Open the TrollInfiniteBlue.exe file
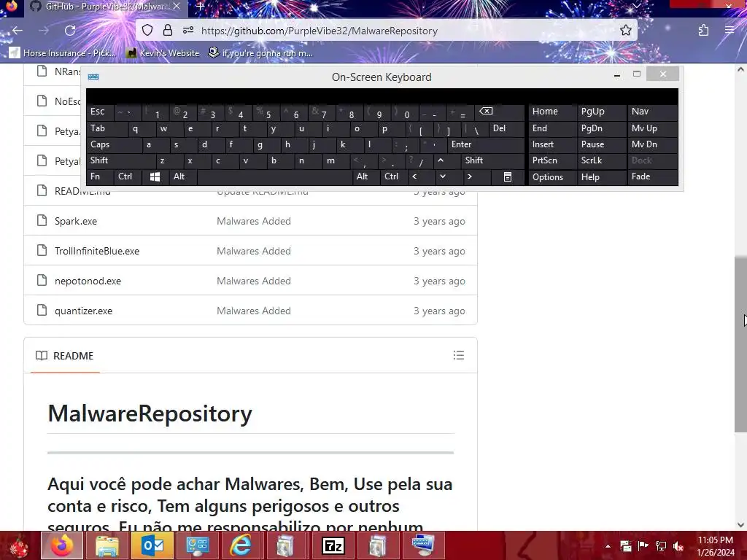This screenshot has height=560, width=747. pos(97,251)
